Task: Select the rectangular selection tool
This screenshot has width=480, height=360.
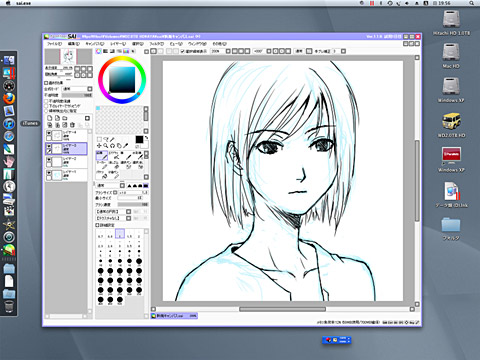Action: 99,139
